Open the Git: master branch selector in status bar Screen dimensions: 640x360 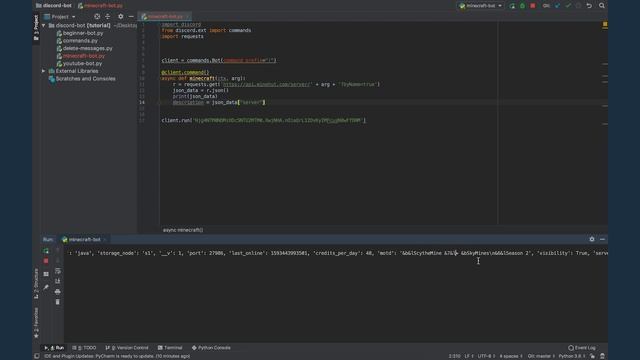point(541,356)
